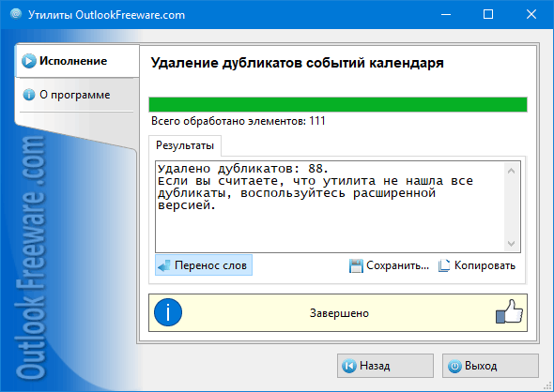This screenshot has width=554, height=392.
Task: Click the OutlookFreeware app icon in title bar
Action: click(x=16, y=14)
